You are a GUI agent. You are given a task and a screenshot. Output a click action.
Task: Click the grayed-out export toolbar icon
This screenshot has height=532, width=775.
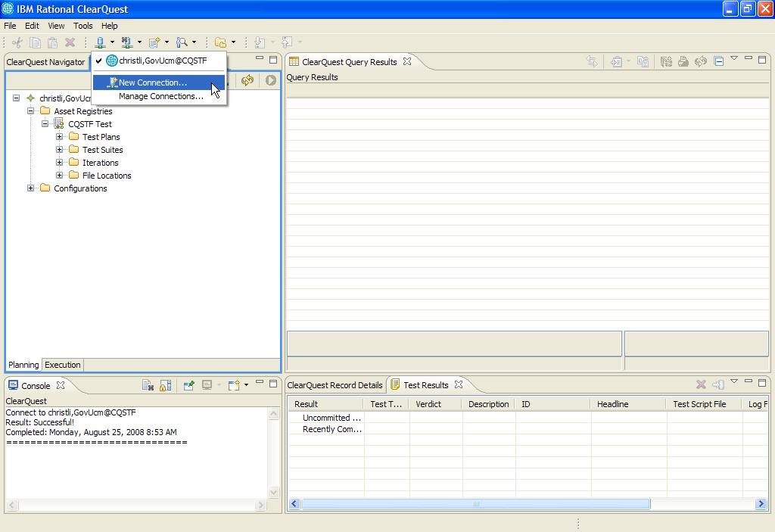coord(287,42)
